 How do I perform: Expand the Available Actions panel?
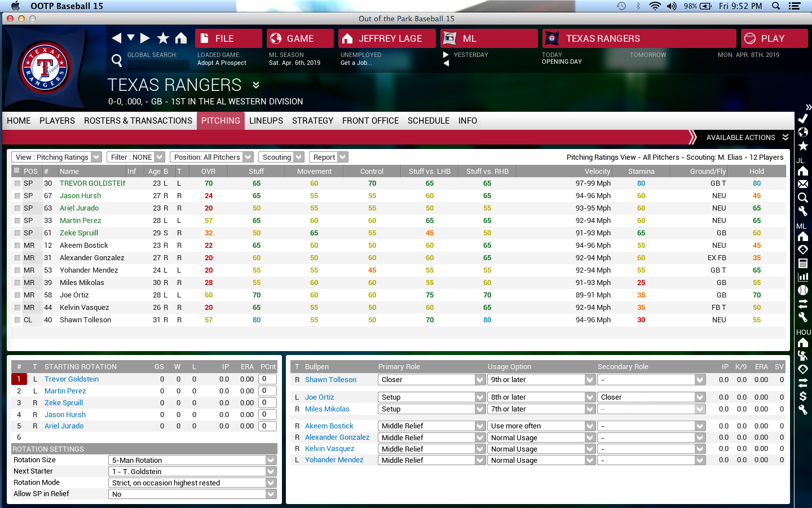pos(747,137)
